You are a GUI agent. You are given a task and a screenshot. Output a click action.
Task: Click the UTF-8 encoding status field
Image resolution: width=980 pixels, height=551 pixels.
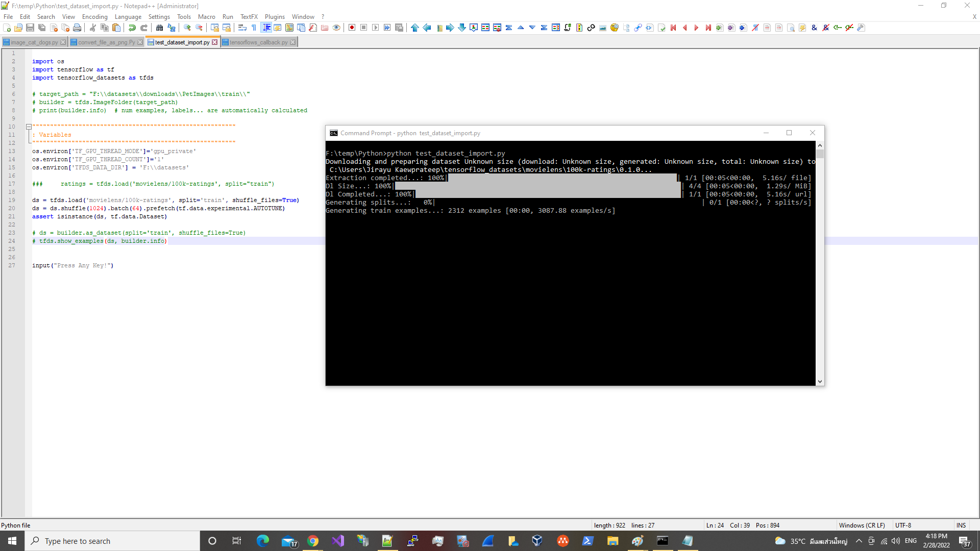903,525
